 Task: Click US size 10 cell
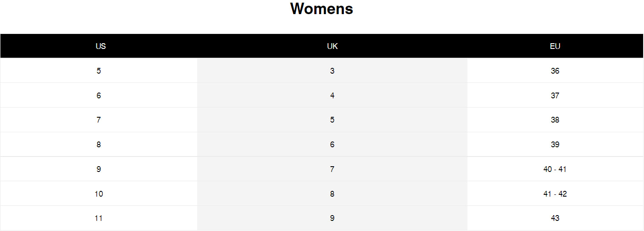coord(99,194)
